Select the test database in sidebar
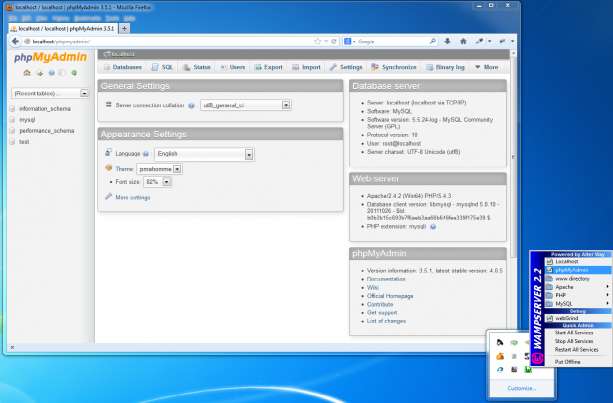The width and height of the screenshot is (613, 403). (24, 142)
